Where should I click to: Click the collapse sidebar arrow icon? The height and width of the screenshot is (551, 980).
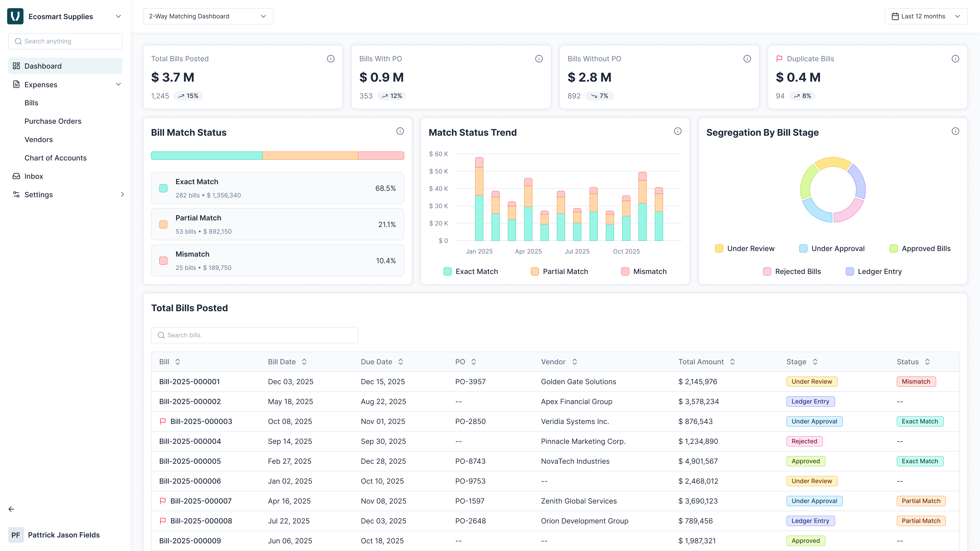(11, 509)
